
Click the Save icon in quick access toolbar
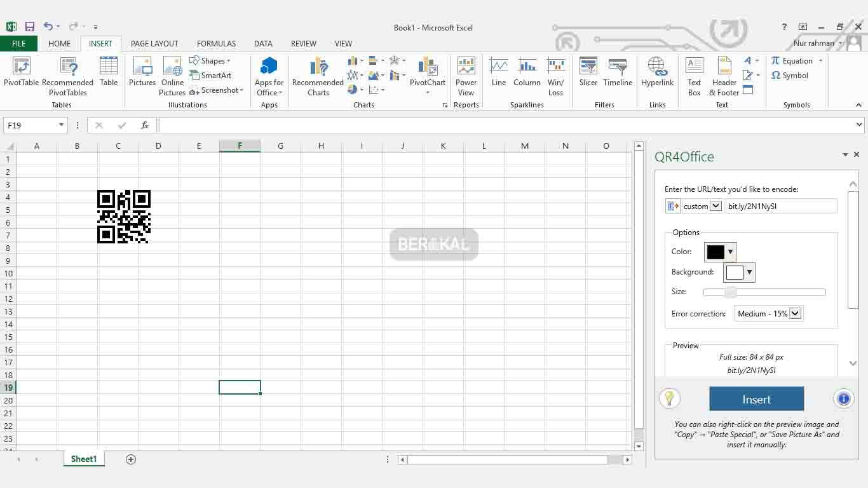tap(29, 27)
